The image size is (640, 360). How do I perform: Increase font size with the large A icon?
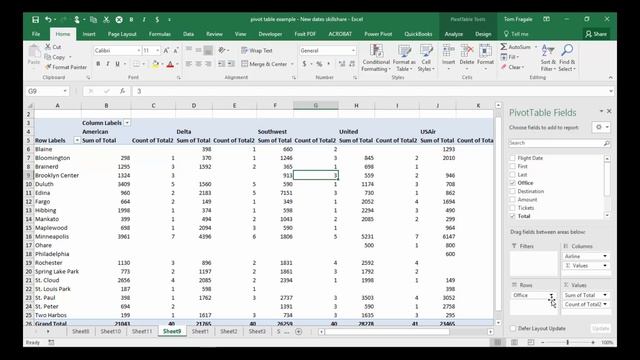tap(166, 51)
